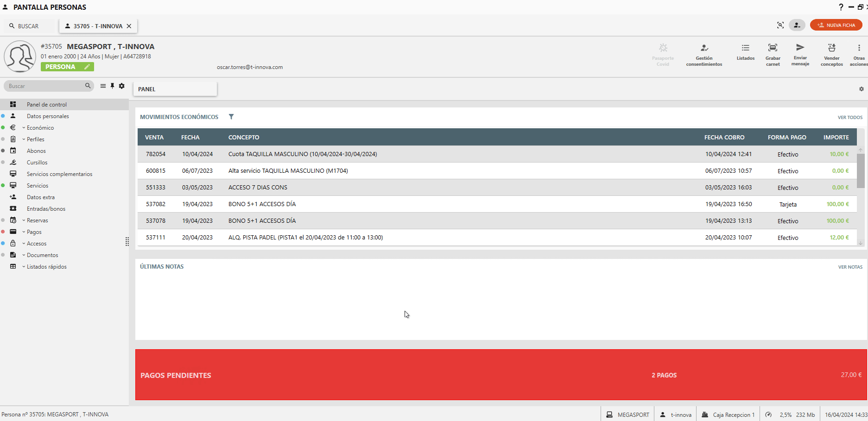Open panel configuration gear icon
The height and width of the screenshot is (421, 868).
pos(862,89)
